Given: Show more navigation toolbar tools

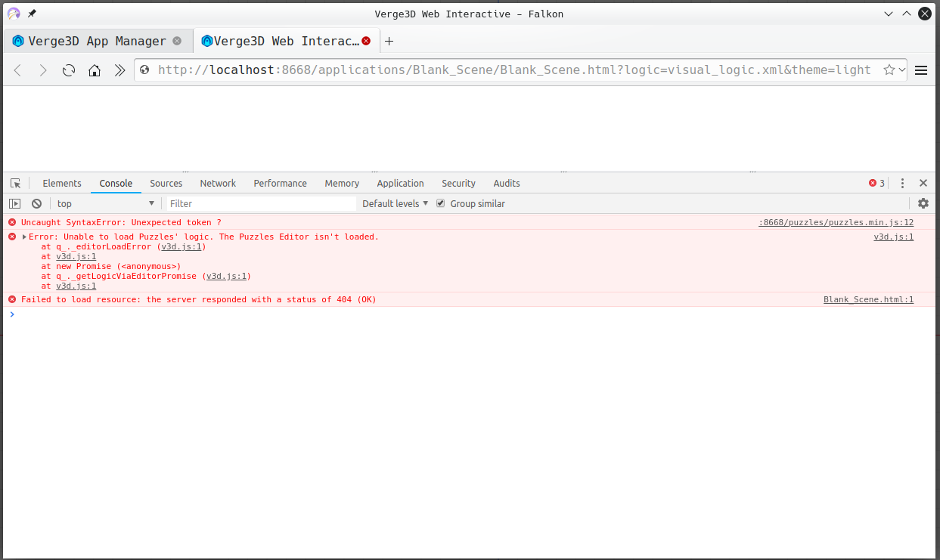Looking at the screenshot, I should point(119,70).
